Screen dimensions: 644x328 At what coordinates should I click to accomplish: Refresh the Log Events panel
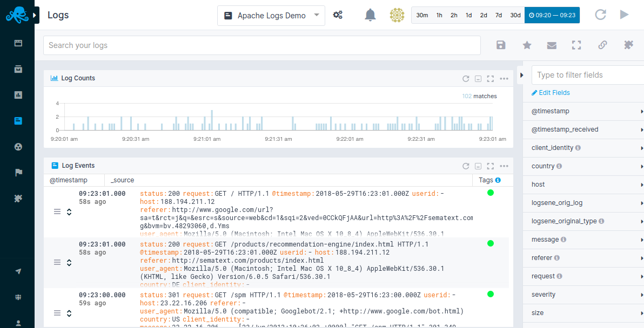(466, 166)
